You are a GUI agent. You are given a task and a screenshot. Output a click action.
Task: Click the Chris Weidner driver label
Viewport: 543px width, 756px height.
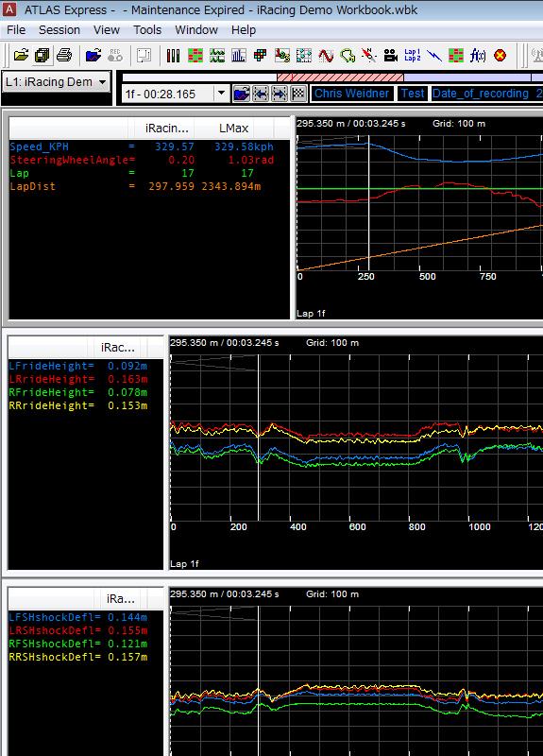point(351,94)
